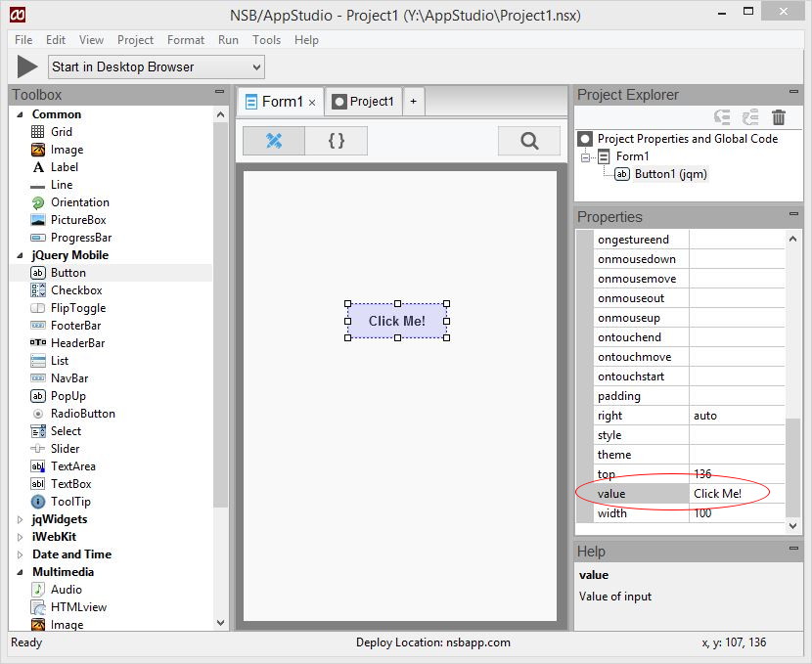Viewport: 812px width, 664px height.
Task: Select the TextBox control icon
Action: coord(38,484)
